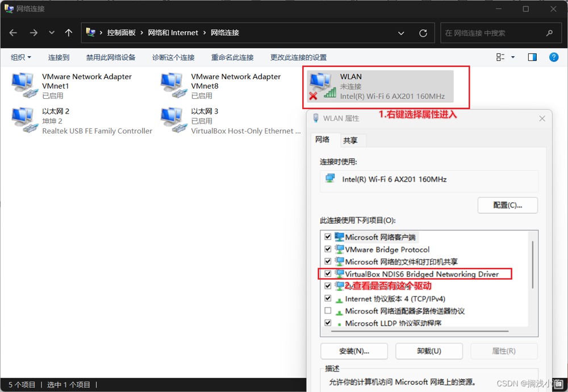Click the WLAN 属性 dialog title icon
Screen dimensions: 568x392
point(316,118)
